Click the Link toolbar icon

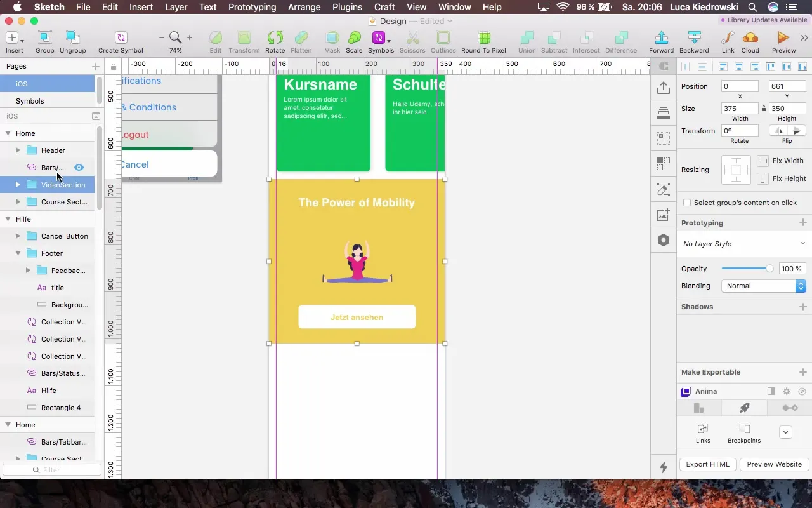click(728, 38)
